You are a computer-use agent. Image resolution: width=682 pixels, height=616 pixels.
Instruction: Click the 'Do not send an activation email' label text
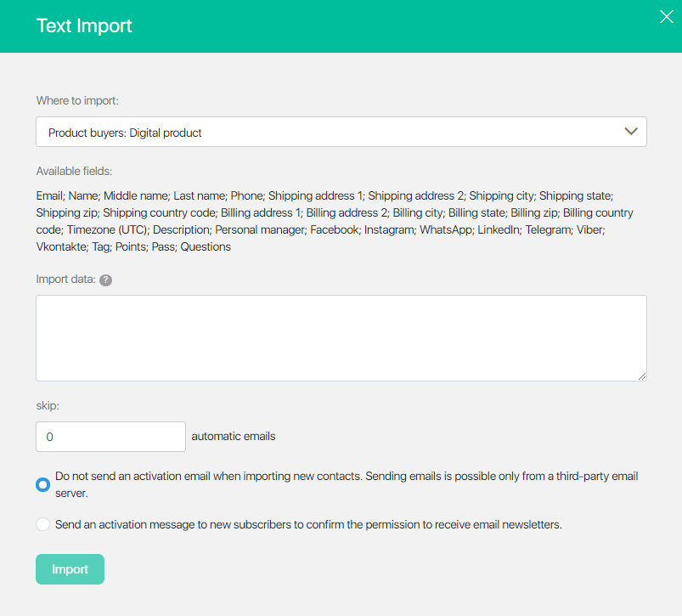click(347, 484)
